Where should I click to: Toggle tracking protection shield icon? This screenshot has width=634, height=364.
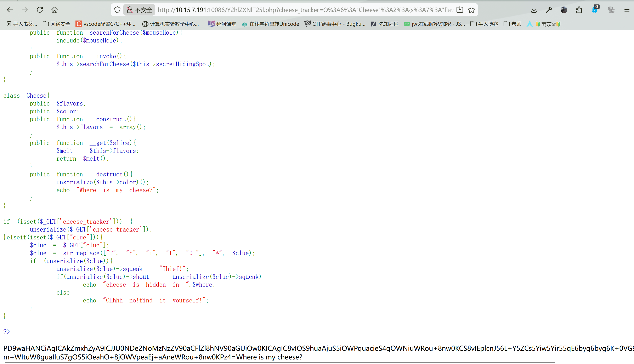117,10
